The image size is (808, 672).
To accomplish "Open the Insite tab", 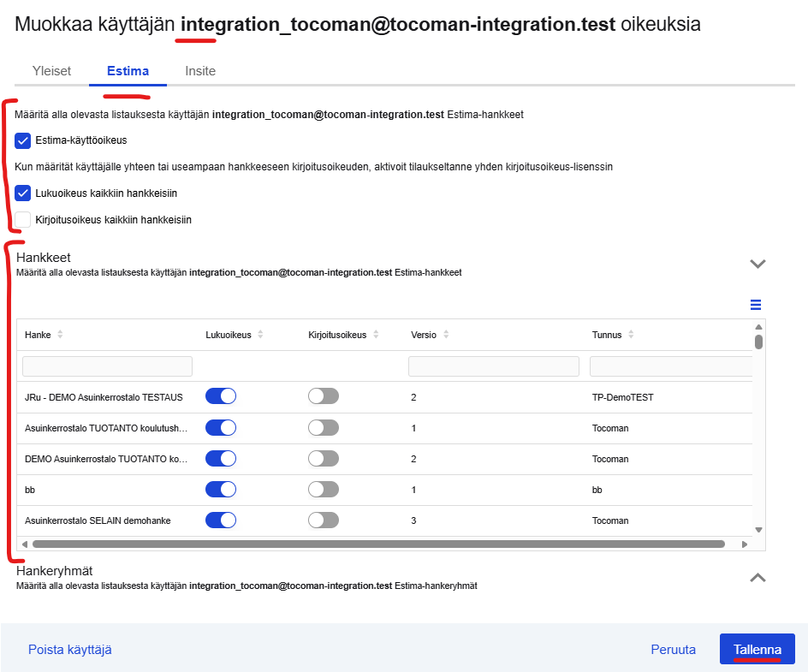I will pyautogui.click(x=200, y=71).
